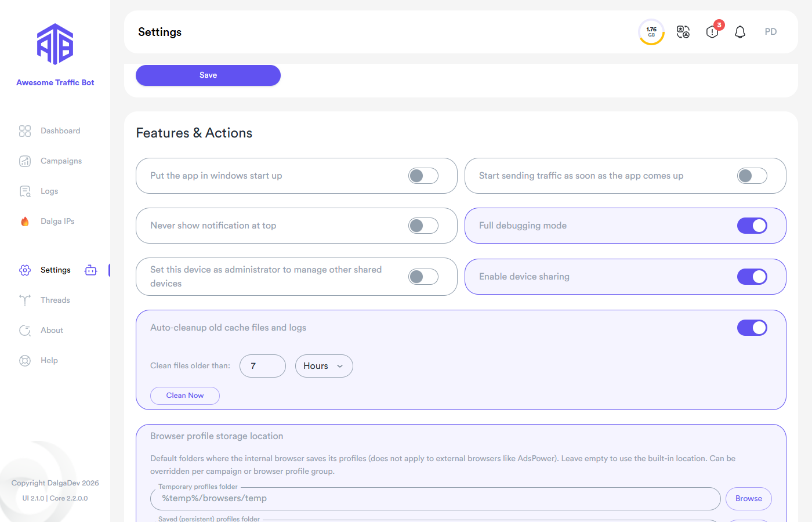The width and height of the screenshot is (812, 522).
Task: Disable Enable device sharing switch
Action: 752,277
